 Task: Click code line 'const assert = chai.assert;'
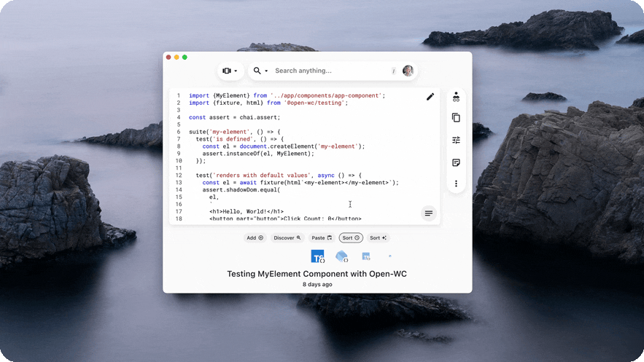[235, 117]
